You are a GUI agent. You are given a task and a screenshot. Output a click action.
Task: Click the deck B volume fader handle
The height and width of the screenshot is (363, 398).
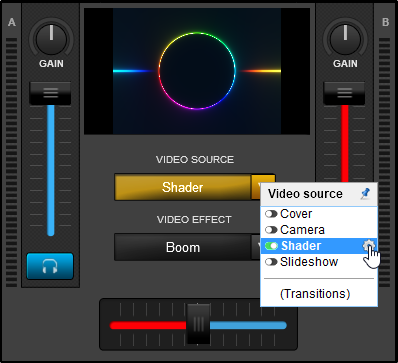[345, 93]
